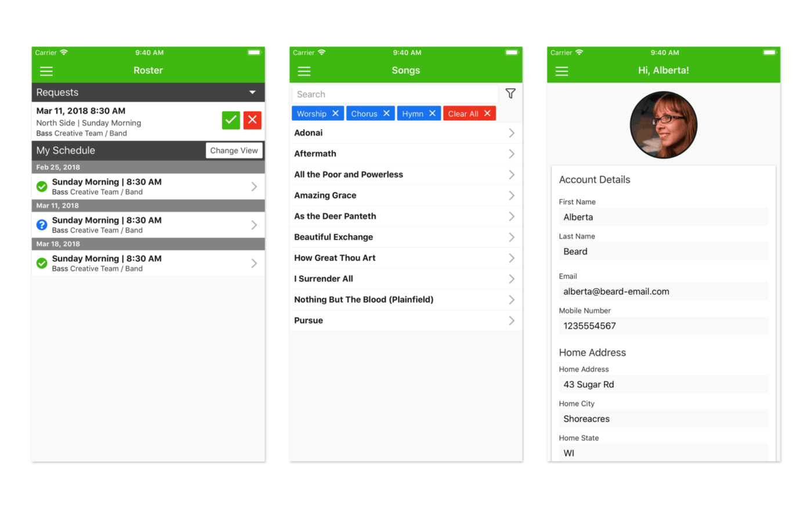This screenshot has width=812, height=508.
Task: Open the hamburger menu on the Songs screen
Action: click(304, 71)
